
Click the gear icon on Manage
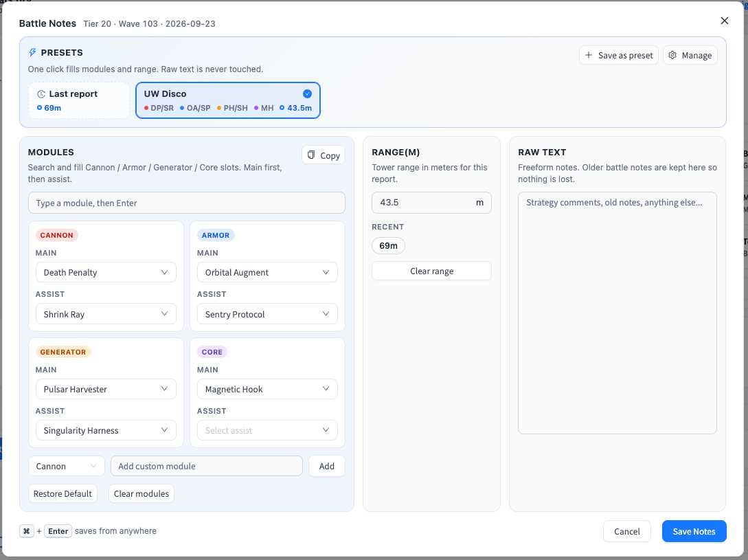tap(672, 56)
